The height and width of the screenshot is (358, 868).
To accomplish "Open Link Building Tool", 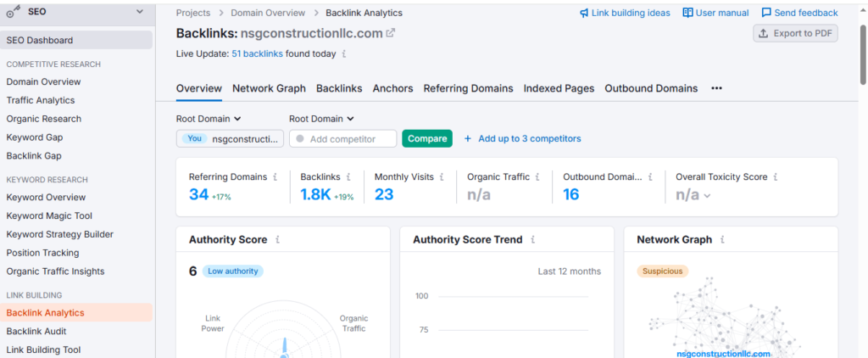I will pos(44,350).
